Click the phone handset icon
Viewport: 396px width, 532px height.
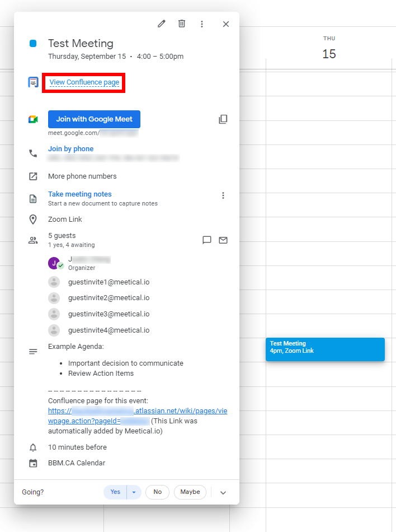coord(33,153)
